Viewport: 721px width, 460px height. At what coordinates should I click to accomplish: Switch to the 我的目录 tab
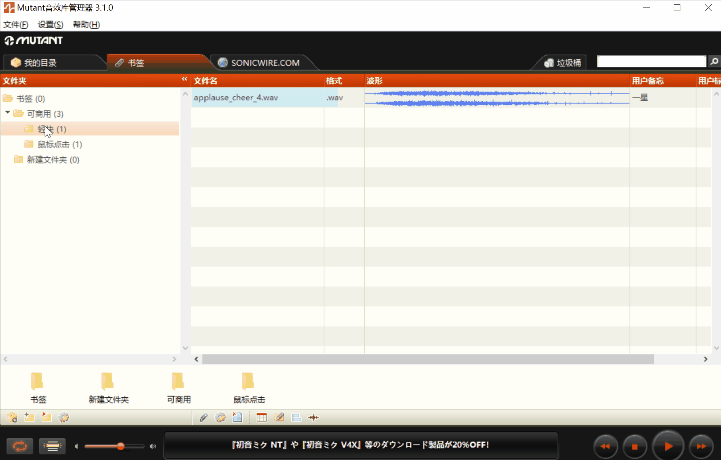40,63
